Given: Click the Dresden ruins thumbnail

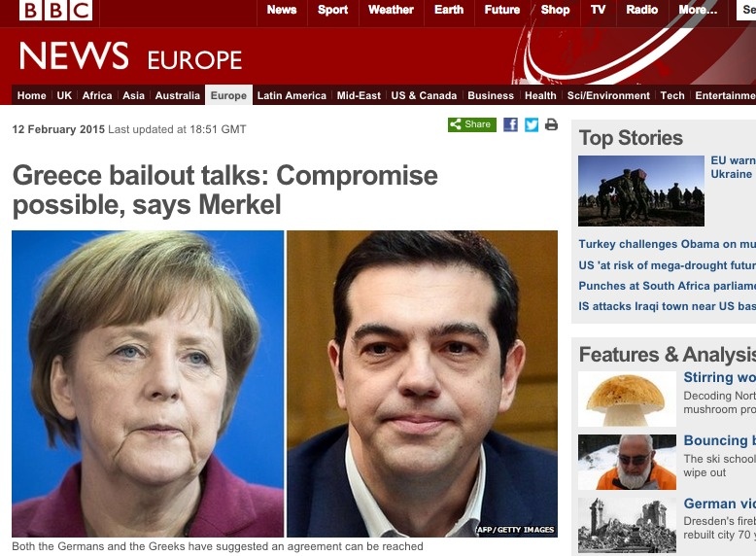Looking at the screenshot, I should click(x=627, y=525).
